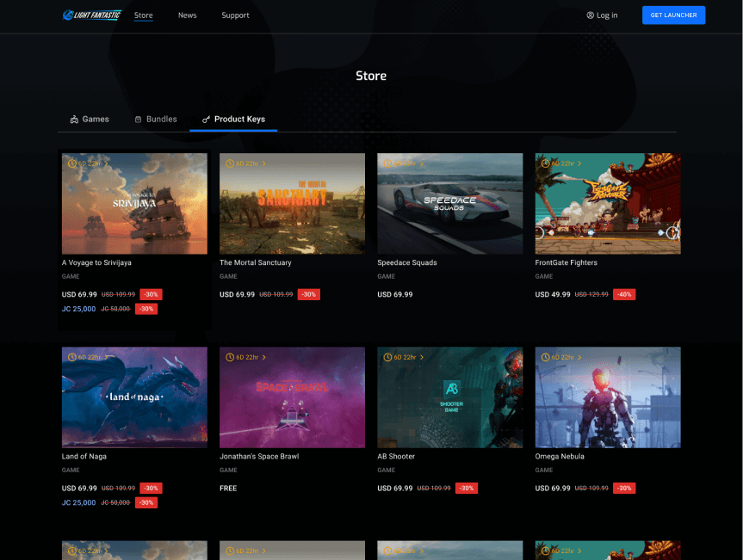Screen dimensions: 743x560
Task: Open Jonathan's Space Brawl thumbnail
Action: point(292,397)
